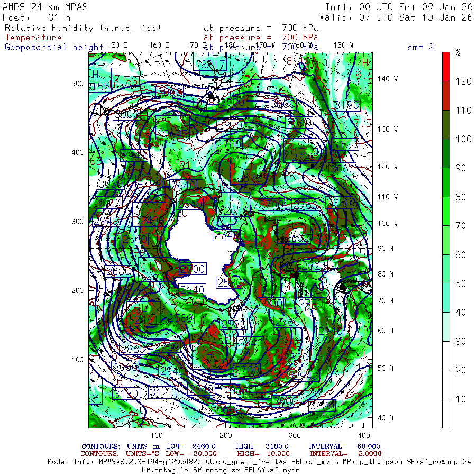Click the '90 W' longitude label
The width and height of the screenshot is (476, 476).
point(386,249)
